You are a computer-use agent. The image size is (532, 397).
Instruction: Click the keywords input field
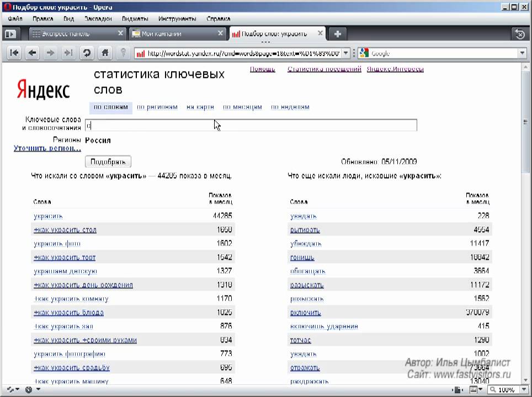pyautogui.click(x=251, y=125)
